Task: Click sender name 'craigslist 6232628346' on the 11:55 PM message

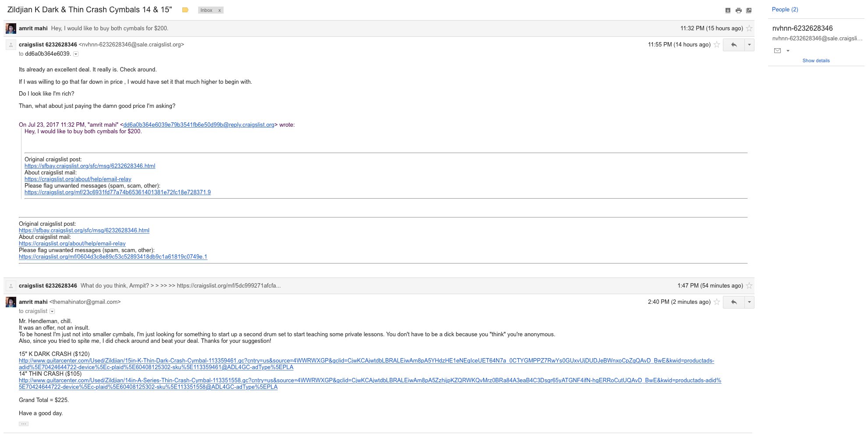Action: [x=48, y=45]
